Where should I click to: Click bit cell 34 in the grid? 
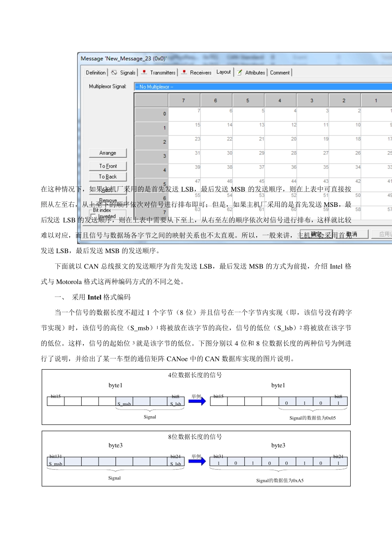(x=345, y=171)
